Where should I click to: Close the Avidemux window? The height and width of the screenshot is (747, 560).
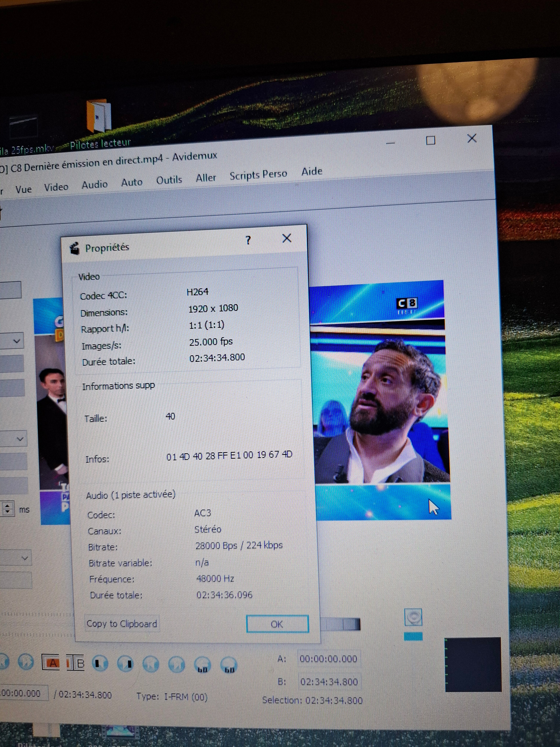[471, 138]
